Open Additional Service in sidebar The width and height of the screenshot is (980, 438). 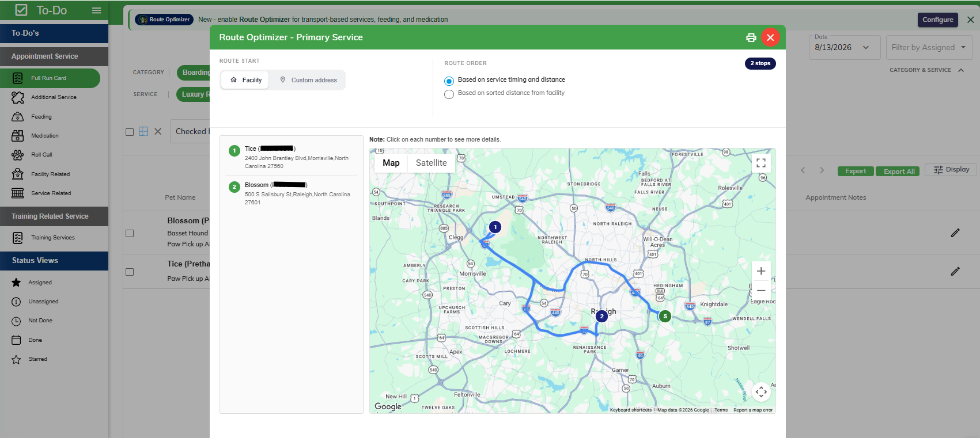(54, 97)
